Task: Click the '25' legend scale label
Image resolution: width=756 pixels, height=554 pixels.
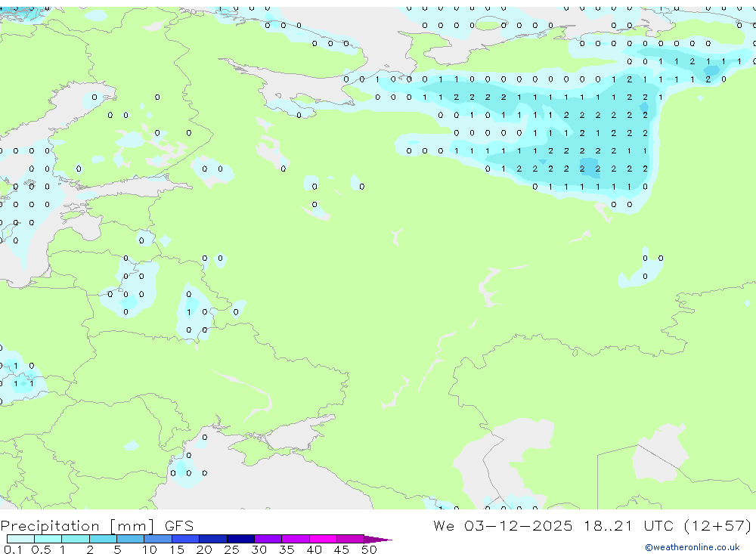Action: (x=231, y=549)
